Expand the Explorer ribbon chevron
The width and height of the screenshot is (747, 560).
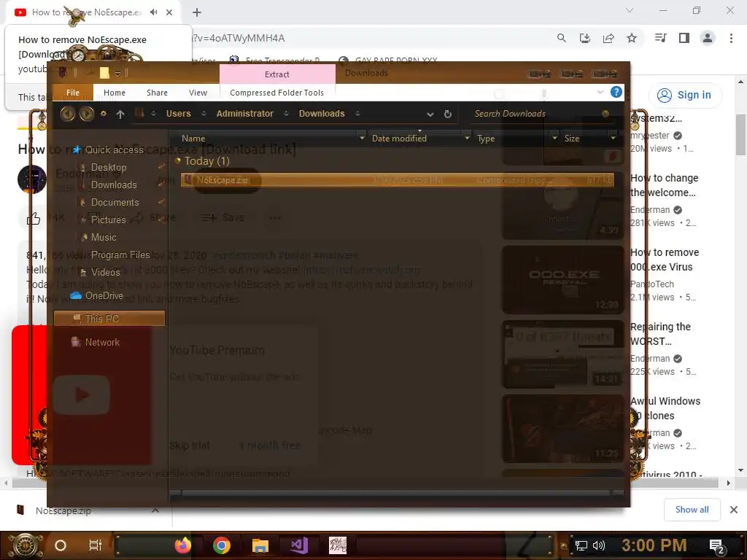[x=600, y=92]
